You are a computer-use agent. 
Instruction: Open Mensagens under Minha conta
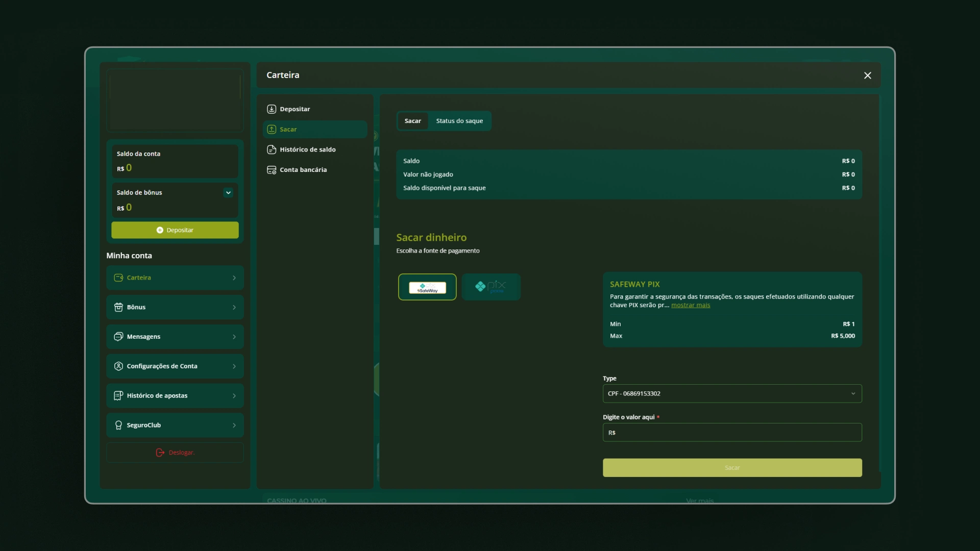[175, 337]
